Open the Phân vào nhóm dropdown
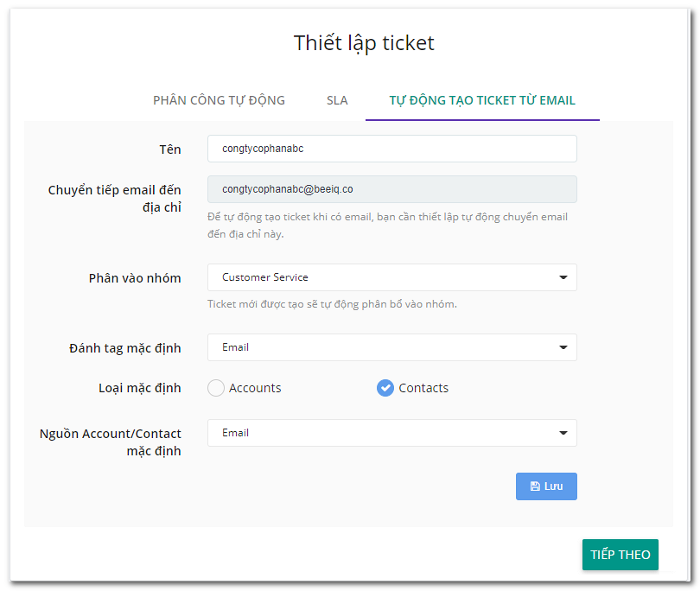 (x=392, y=277)
